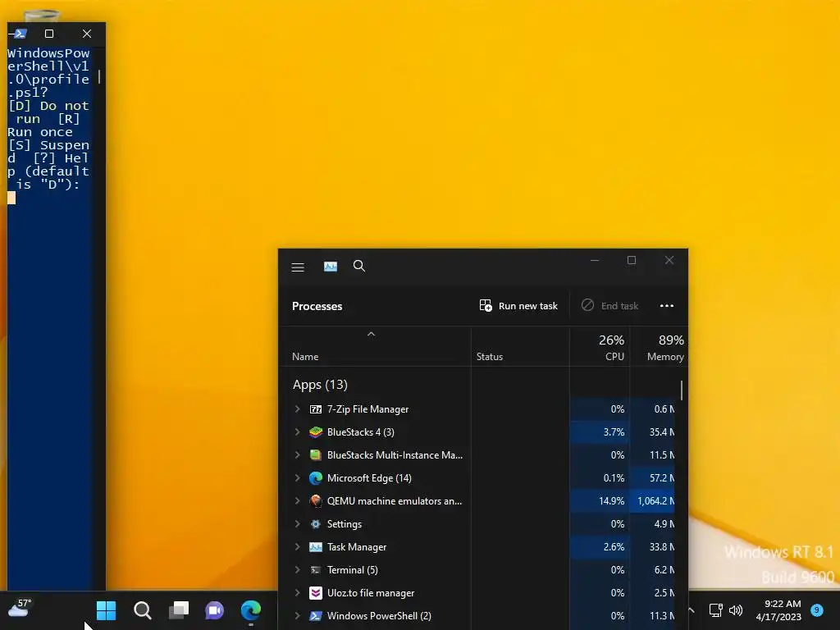Select the BlueStacks 4 app icon
Viewport: 840px width, 630px height.
[316, 432]
